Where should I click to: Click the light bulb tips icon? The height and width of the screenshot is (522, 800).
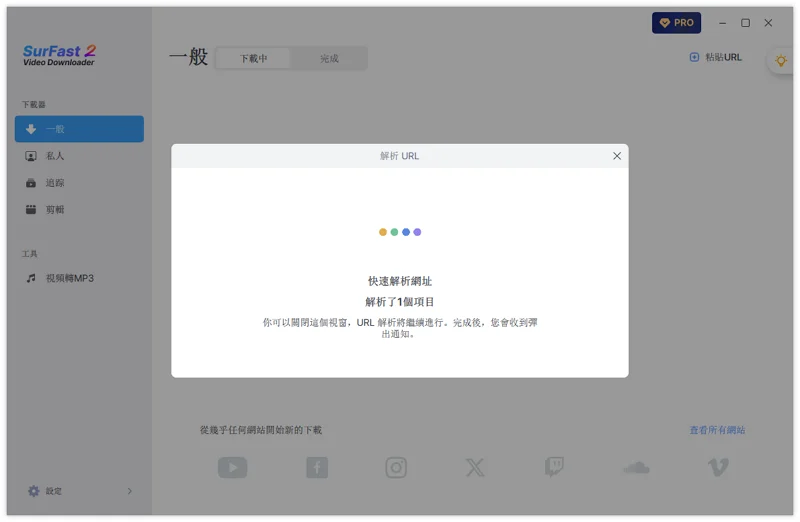[781, 61]
